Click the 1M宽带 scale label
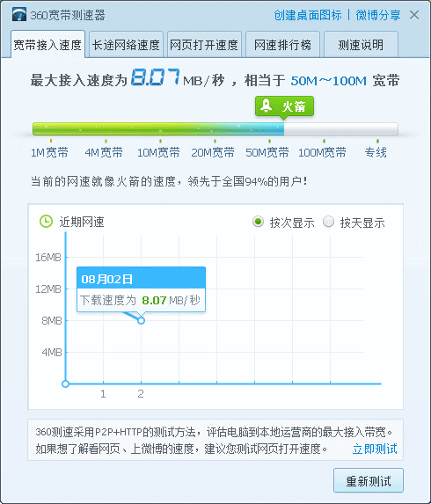Screen dimensions: 431x504 click(49, 152)
